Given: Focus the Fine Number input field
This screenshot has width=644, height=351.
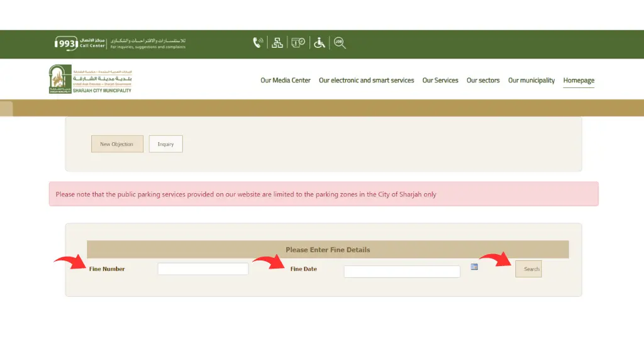Looking at the screenshot, I should (x=203, y=269).
